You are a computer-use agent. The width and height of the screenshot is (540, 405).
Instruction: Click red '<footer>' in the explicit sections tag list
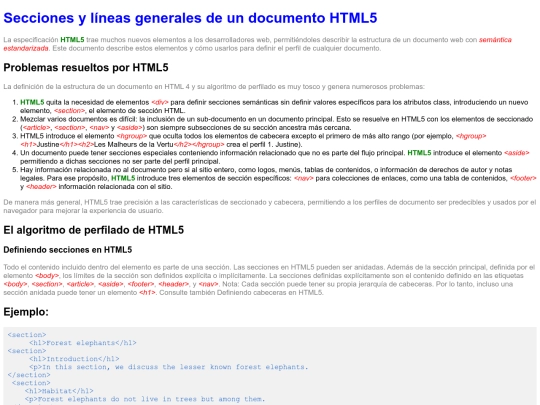141,284
